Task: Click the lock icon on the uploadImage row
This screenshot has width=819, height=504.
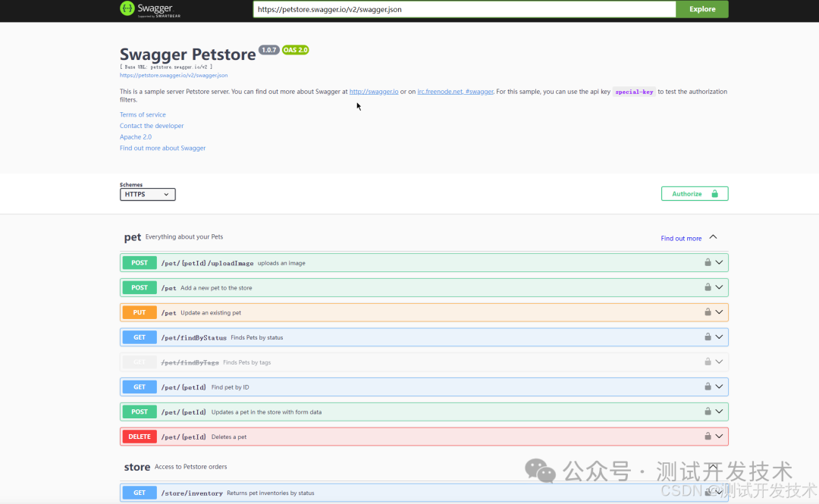Action: pos(708,262)
